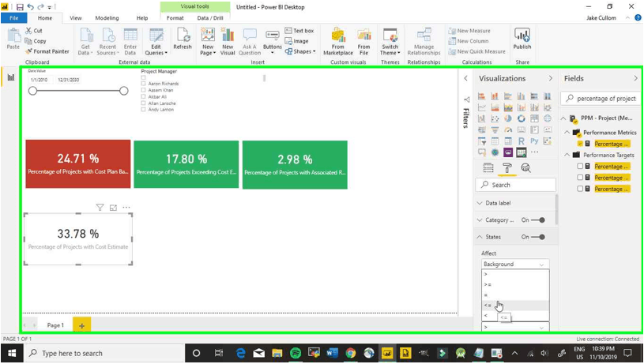Switch to the Fields well pane
Viewport: 644px width, 364px height.
click(488, 168)
